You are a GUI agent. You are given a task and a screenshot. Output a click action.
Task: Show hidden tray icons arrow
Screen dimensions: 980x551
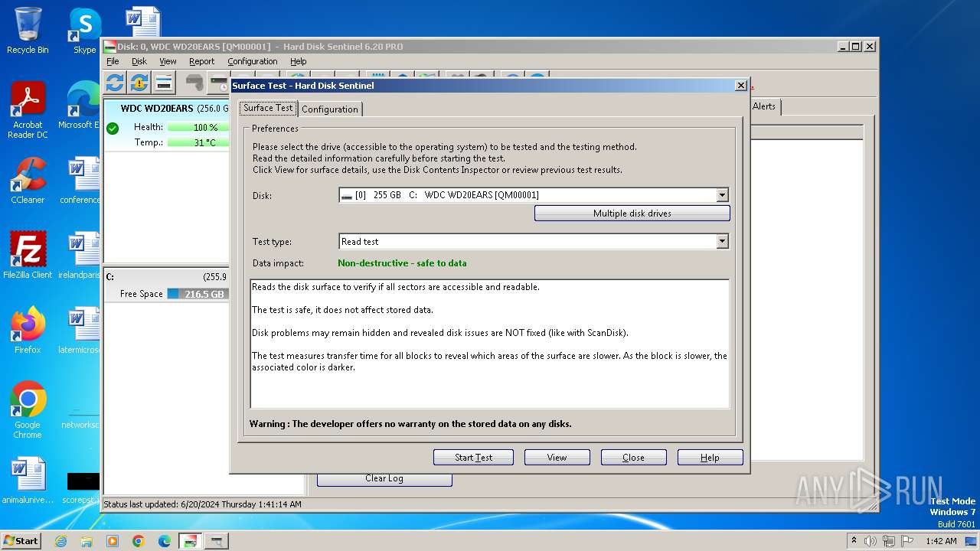pos(854,541)
